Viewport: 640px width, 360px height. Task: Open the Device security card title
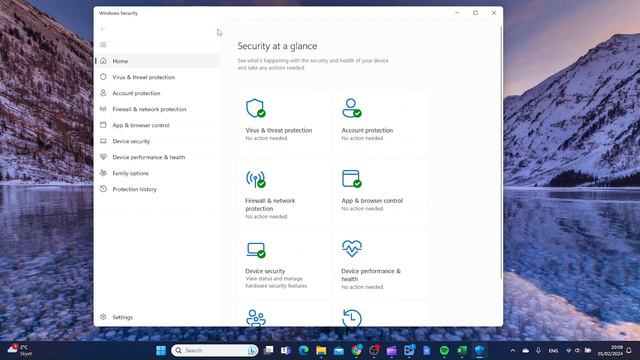pyautogui.click(x=265, y=271)
